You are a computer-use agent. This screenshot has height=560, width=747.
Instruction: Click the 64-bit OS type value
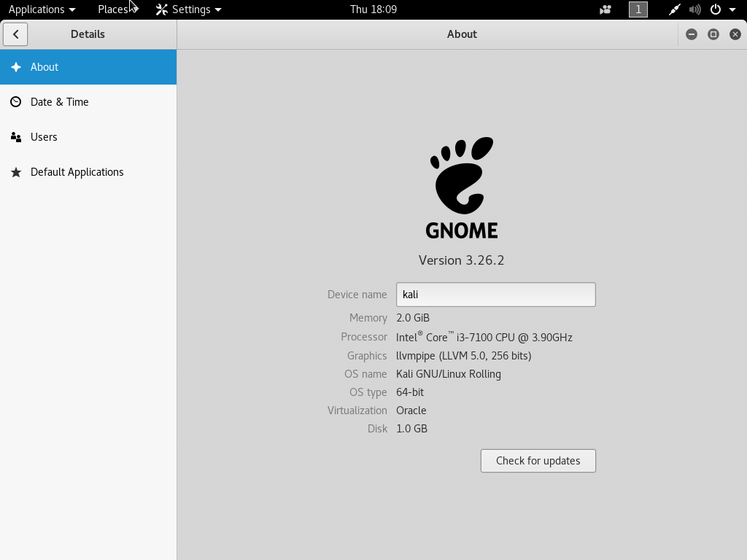(410, 392)
